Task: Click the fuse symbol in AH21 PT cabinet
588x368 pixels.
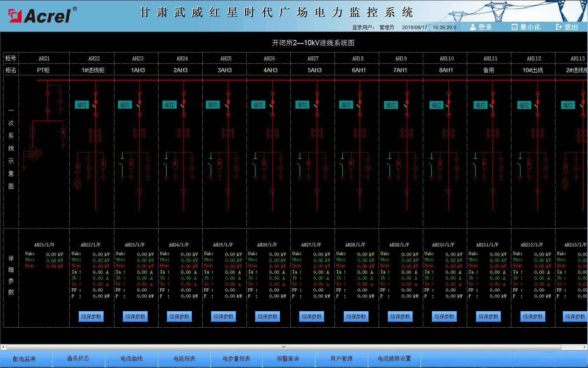Action: (33, 132)
